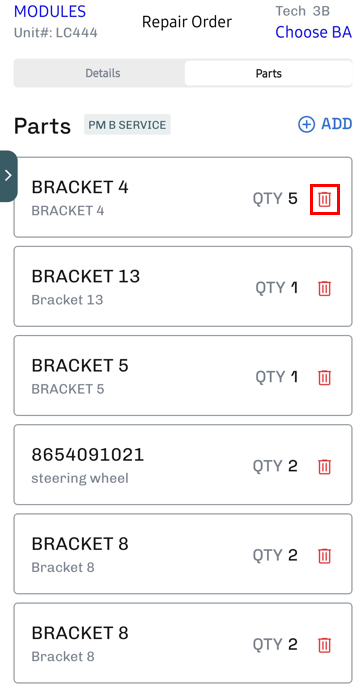Click QTY 5 on BRACKET 4

[x=275, y=199]
